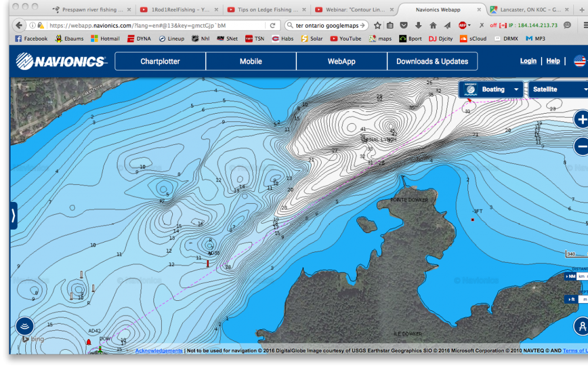This screenshot has width=588, height=368.
Task: Select m depth unit
Action: 584,299
